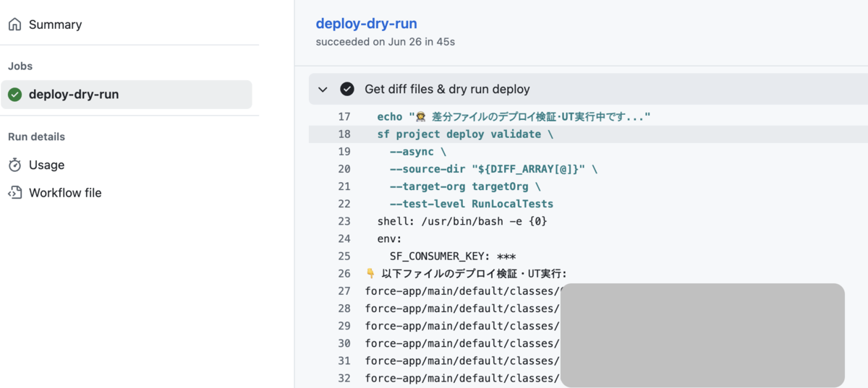This screenshot has width=868, height=388.
Task: Click log line number 19
Action: (x=344, y=151)
